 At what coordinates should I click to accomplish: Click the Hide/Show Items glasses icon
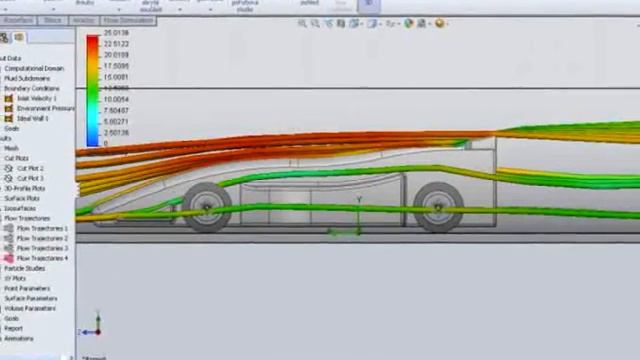coord(391,24)
